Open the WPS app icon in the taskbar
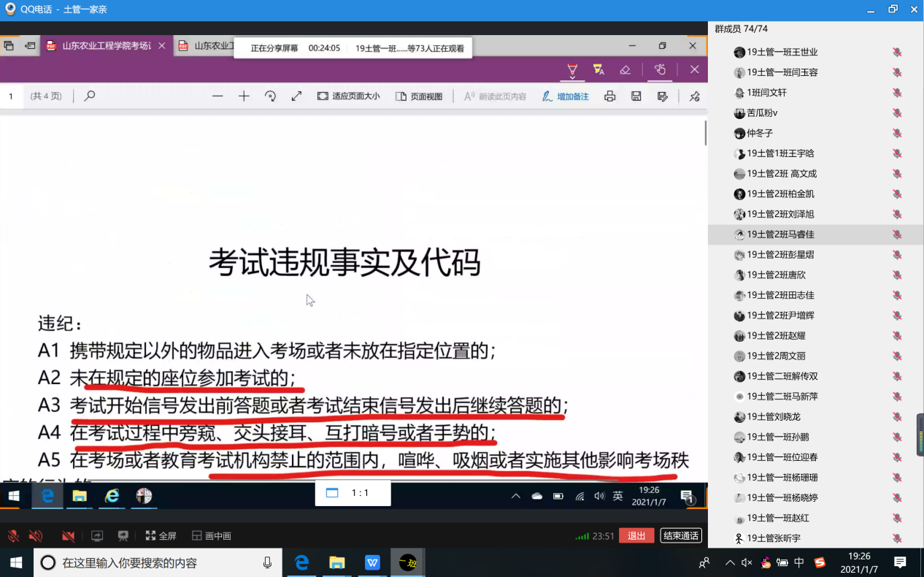Image resolution: width=924 pixels, height=577 pixels. tap(373, 562)
